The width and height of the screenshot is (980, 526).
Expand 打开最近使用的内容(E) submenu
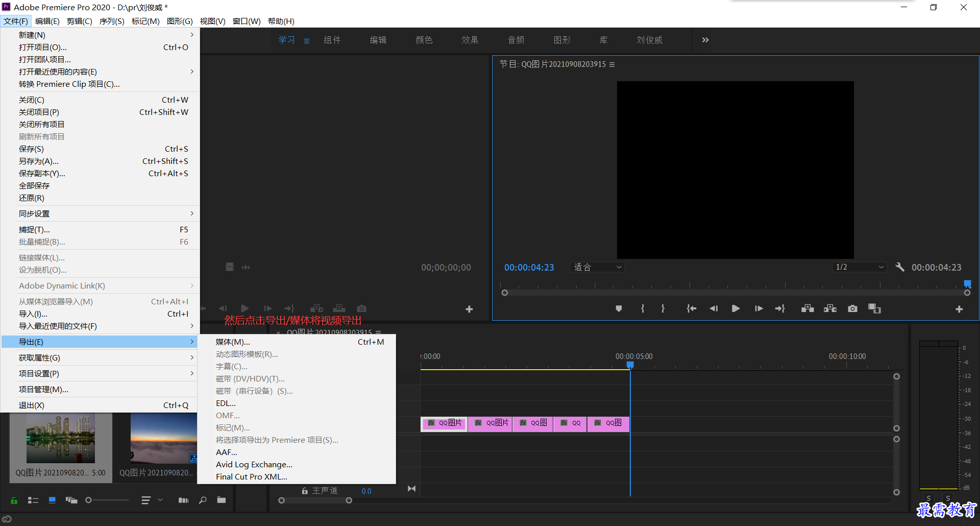[x=100, y=71]
